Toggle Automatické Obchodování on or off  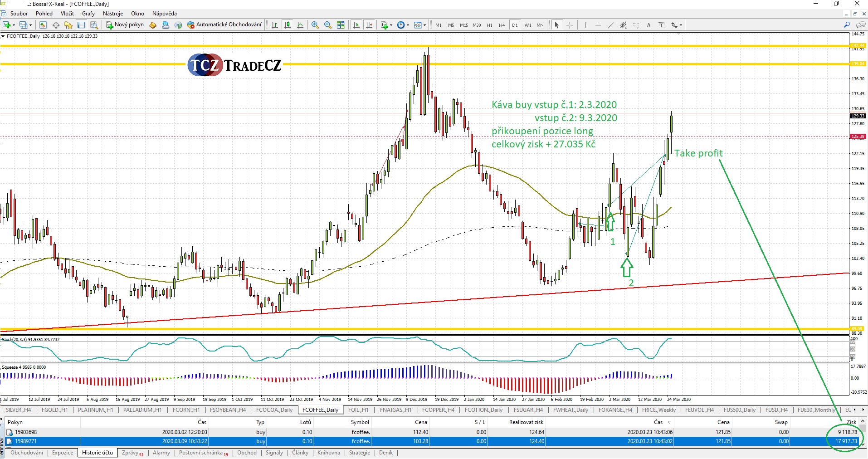[x=224, y=24]
